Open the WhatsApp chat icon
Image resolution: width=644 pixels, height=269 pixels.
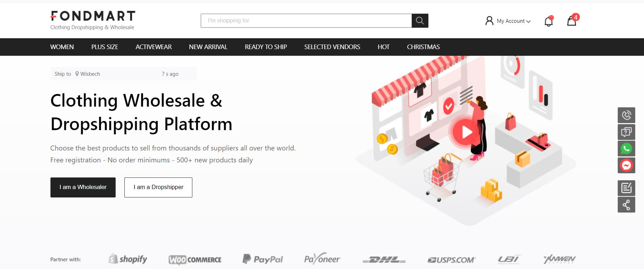click(x=626, y=149)
